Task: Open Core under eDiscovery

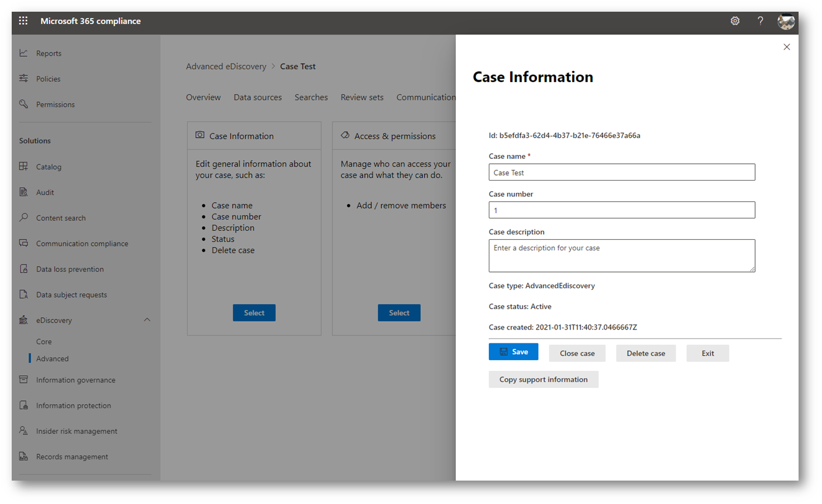Action: [x=44, y=342]
